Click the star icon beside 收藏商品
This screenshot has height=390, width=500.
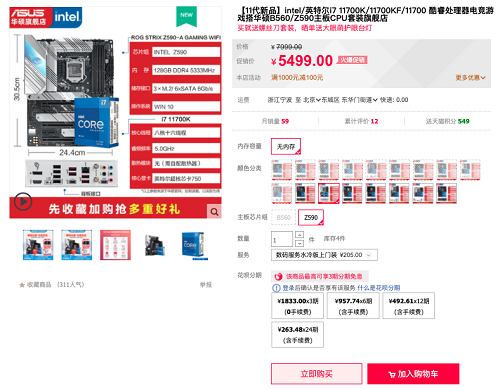tap(22, 285)
